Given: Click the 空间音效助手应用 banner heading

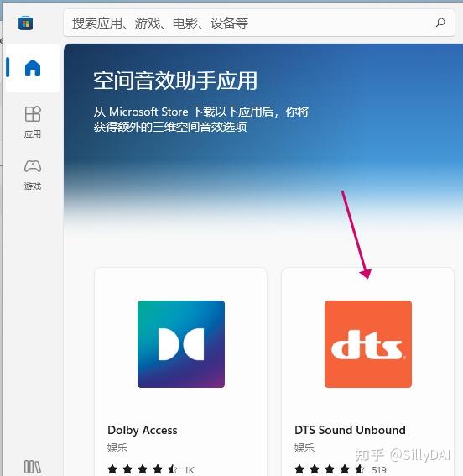Looking at the screenshot, I should pyautogui.click(x=175, y=81).
